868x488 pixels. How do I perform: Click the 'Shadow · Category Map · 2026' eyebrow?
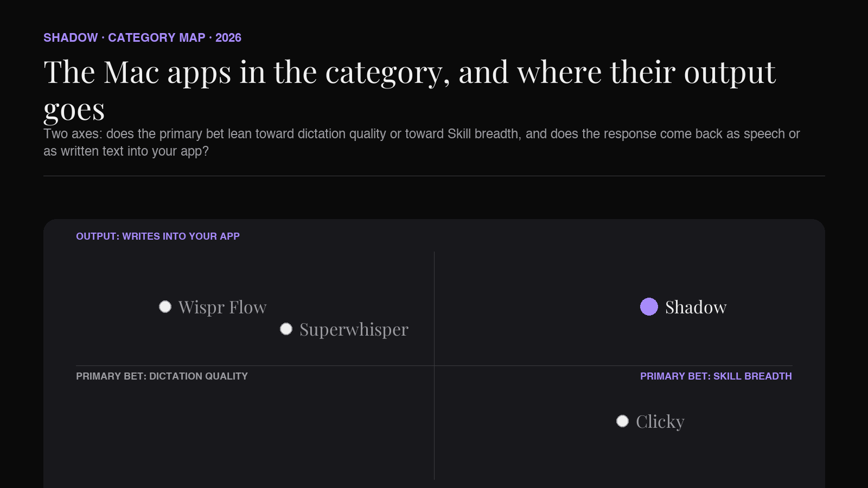tap(142, 38)
